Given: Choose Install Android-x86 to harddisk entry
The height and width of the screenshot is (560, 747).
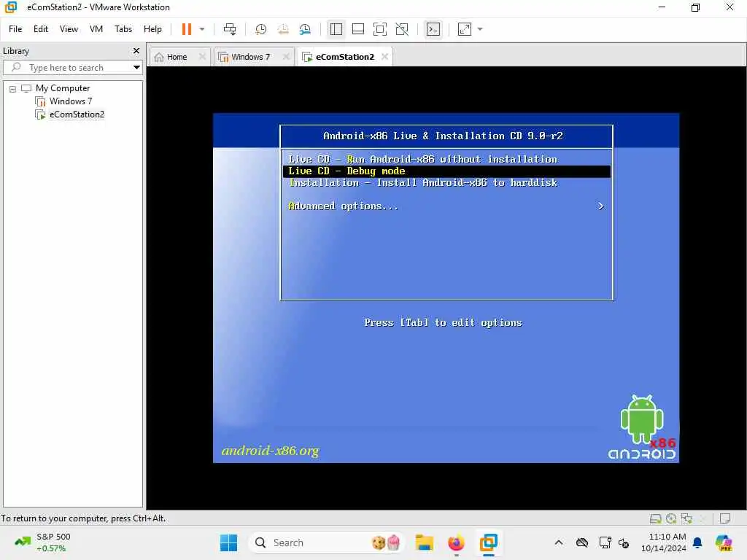Looking at the screenshot, I should click(422, 183).
